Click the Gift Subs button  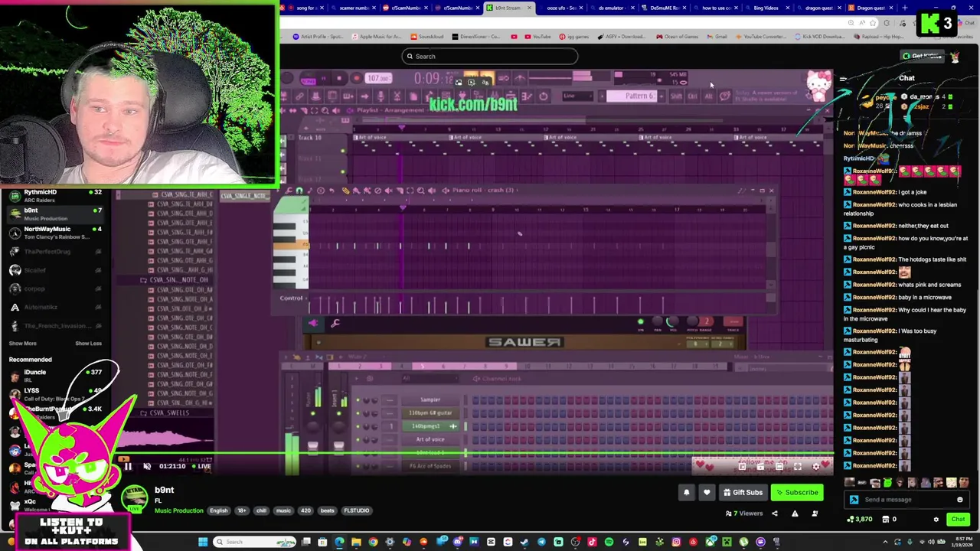click(x=743, y=493)
